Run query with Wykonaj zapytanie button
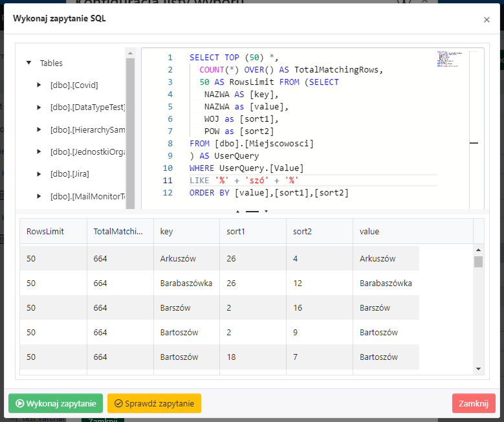The image size is (504, 422). click(x=56, y=403)
